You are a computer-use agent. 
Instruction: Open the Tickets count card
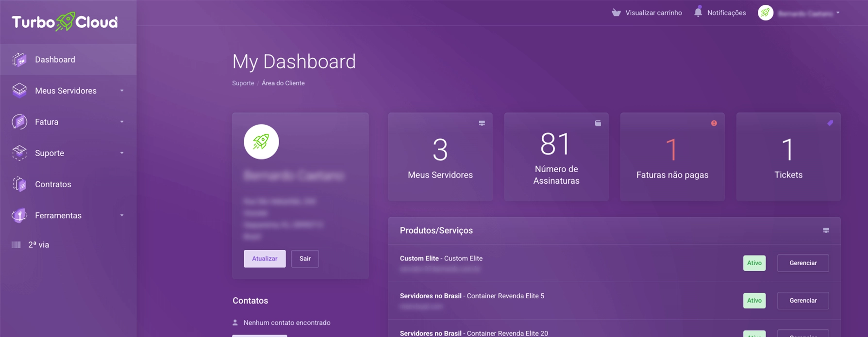click(x=788, y=157)
